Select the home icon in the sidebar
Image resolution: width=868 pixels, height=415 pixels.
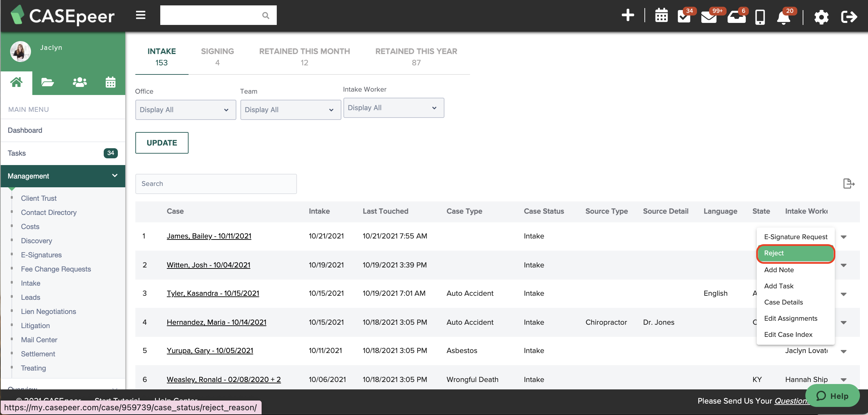[16, 82]
